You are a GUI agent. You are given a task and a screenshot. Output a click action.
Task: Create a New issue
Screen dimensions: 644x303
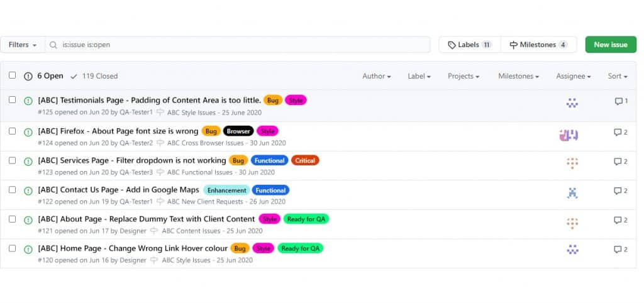(x=611, y=45)
